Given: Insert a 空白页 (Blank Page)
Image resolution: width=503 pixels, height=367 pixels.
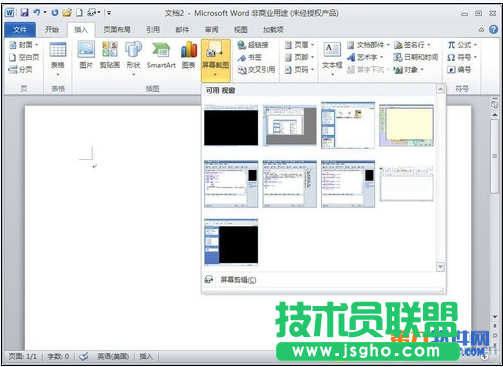Looking at the screenshot, I should [24, 57].
